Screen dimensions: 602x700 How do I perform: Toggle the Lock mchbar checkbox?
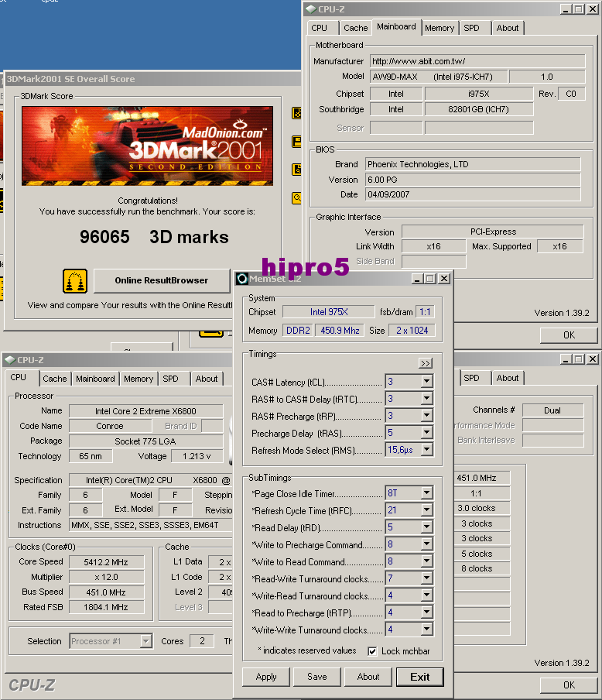(372, 651)
